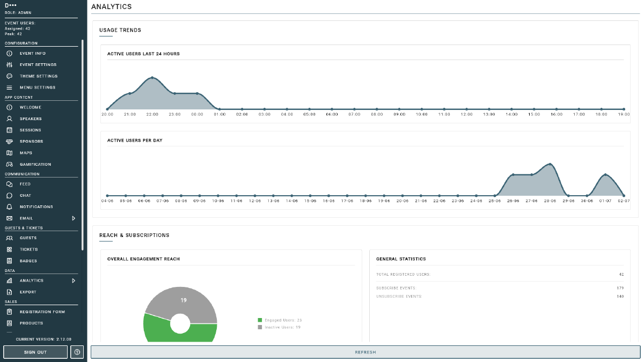This screenshot has height=362, width=644.
Task: Click the Chat bubble icon
Action: (x=9, y=195)
